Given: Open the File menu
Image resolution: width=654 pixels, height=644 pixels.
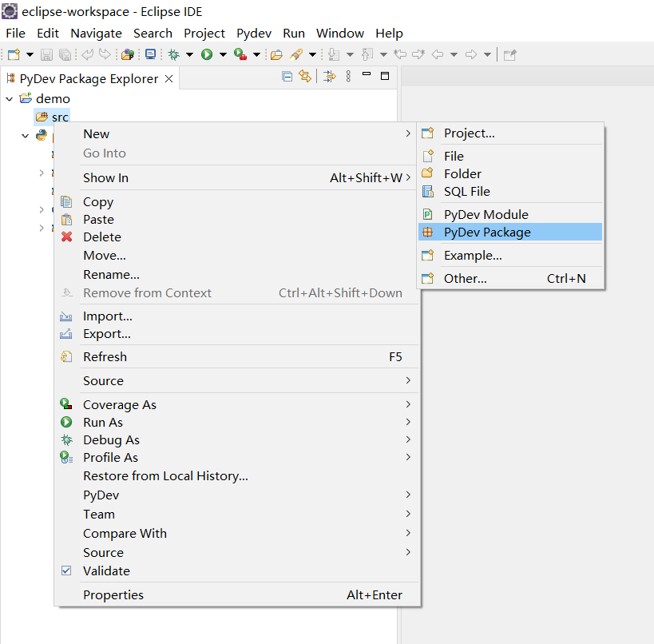Looking at the screenshot, I should click(x=15, y=34).
